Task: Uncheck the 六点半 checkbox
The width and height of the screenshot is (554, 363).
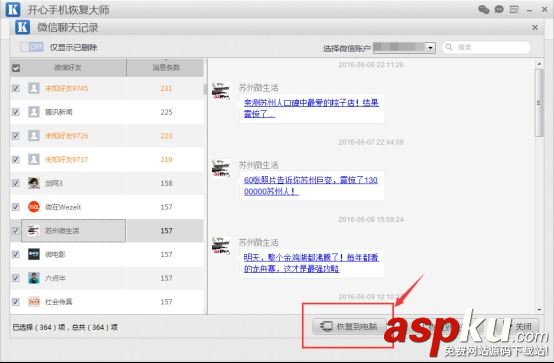Action: (16, 278)
